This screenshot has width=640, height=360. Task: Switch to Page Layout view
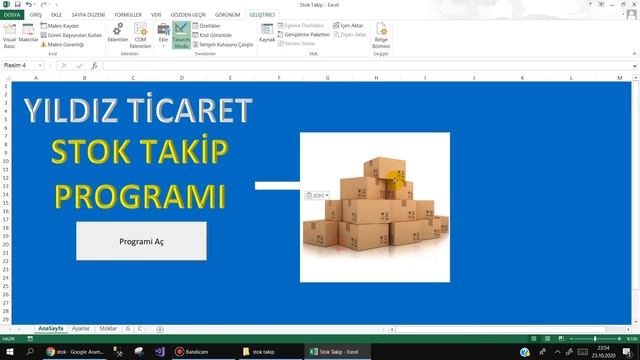click(547, 339)
